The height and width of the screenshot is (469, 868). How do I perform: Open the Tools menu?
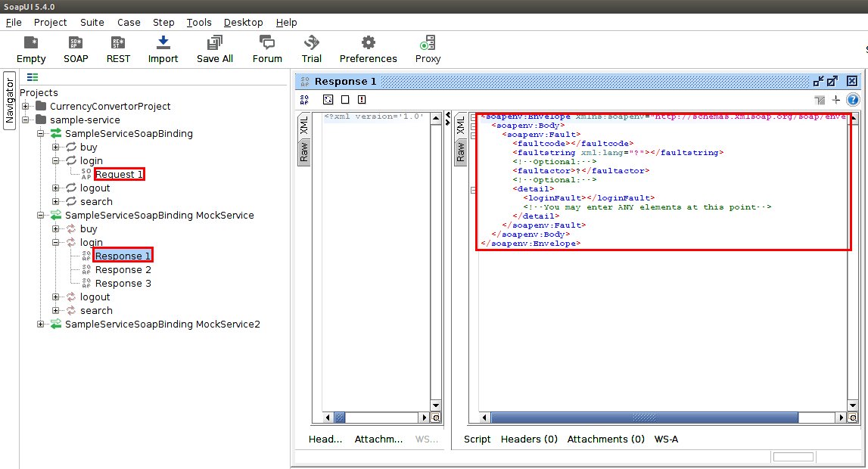(x=199, y=22)
